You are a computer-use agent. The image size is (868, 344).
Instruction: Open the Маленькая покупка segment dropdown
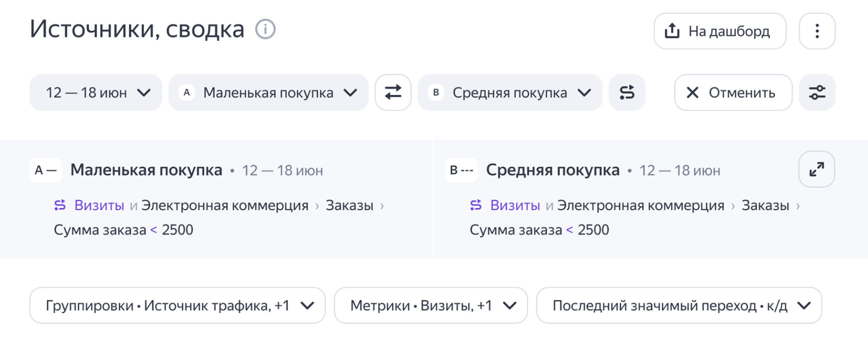[268, 92]
